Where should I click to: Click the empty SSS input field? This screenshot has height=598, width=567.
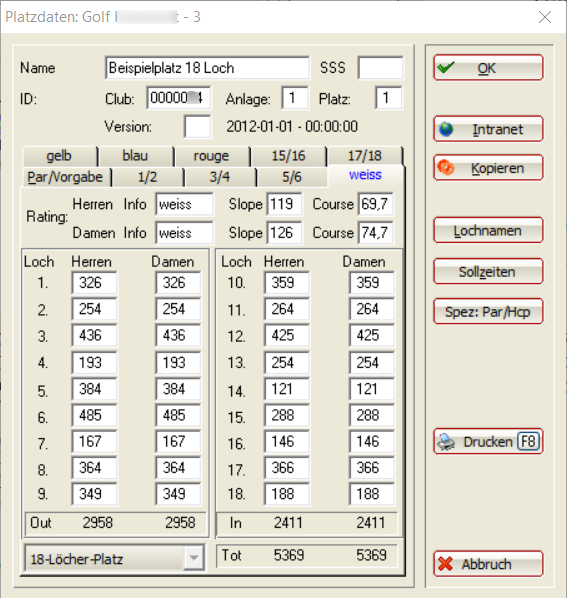point(380,68)
